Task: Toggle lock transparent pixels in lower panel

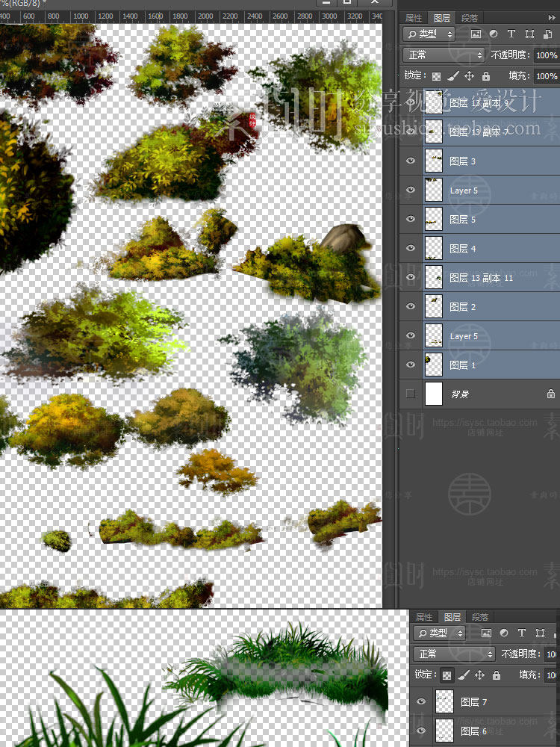Action: (447, 675)
